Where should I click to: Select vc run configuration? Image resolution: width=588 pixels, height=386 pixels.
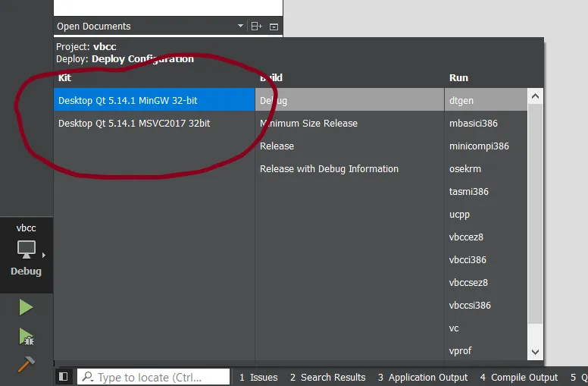coord(486,328)
